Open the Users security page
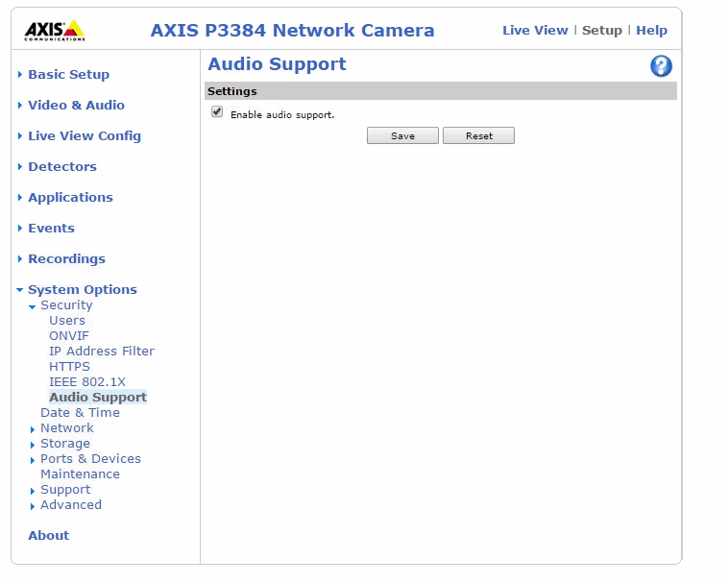Image resolution: width=728 pixels, height=583 pixels. pos(67,320)
